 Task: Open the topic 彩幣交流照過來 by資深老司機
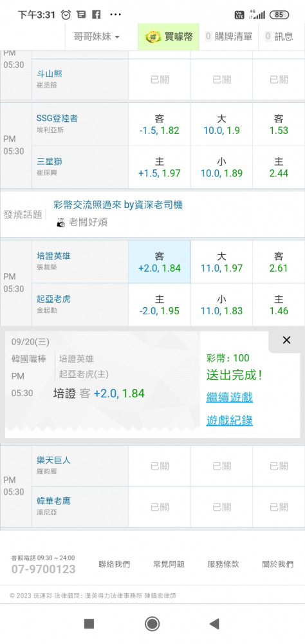(x=118, y=205)
